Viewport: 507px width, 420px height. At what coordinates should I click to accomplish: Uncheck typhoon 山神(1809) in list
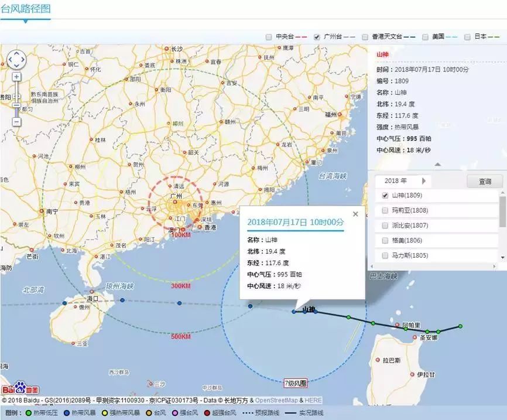click(x=385, y=196)
